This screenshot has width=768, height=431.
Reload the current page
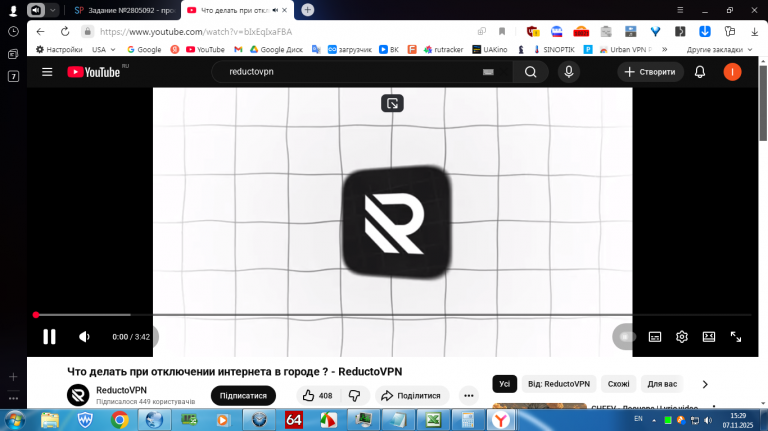pos(65,31)
